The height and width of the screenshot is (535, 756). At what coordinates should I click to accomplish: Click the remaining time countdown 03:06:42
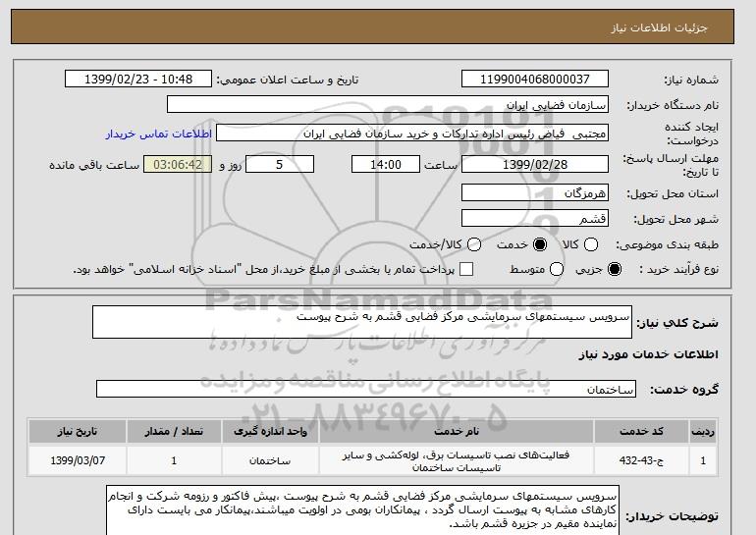coord(178,164)
